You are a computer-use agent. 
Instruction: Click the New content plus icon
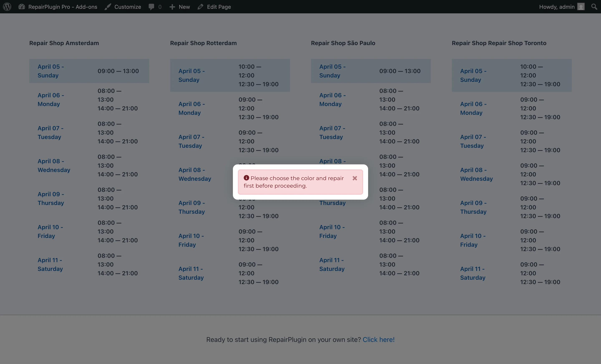[x=172, y=7]
